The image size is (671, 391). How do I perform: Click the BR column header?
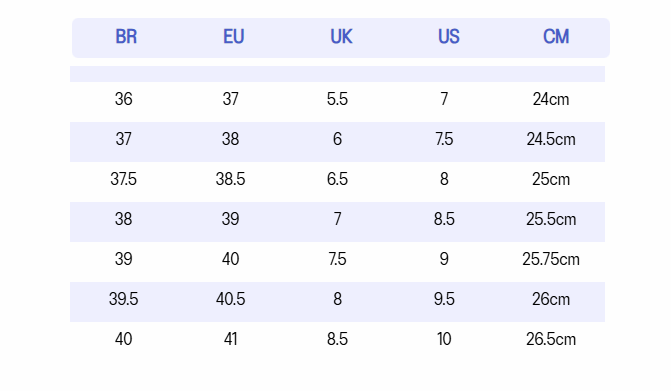coord(126,37)
